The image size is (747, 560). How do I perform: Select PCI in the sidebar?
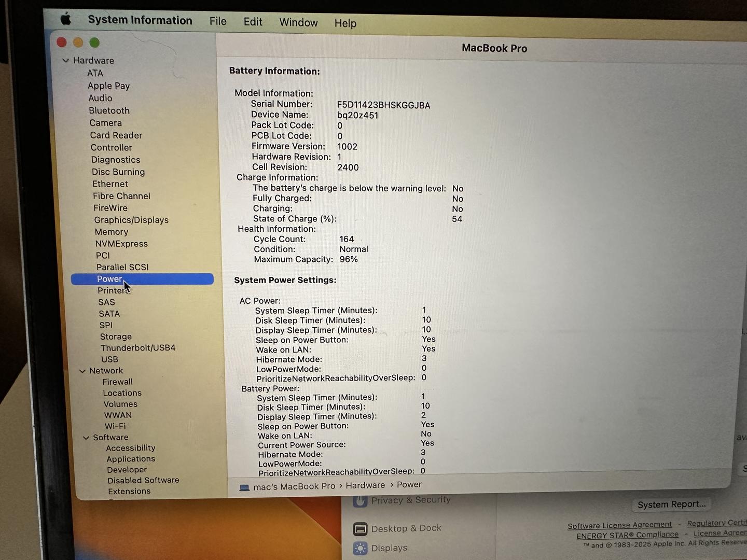tap(103, 256)
